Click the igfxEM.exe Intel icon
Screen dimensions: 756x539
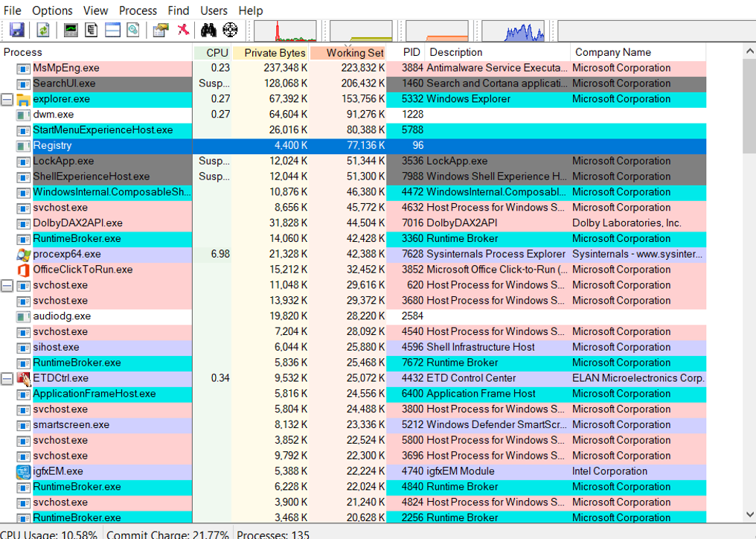[23, 471]
